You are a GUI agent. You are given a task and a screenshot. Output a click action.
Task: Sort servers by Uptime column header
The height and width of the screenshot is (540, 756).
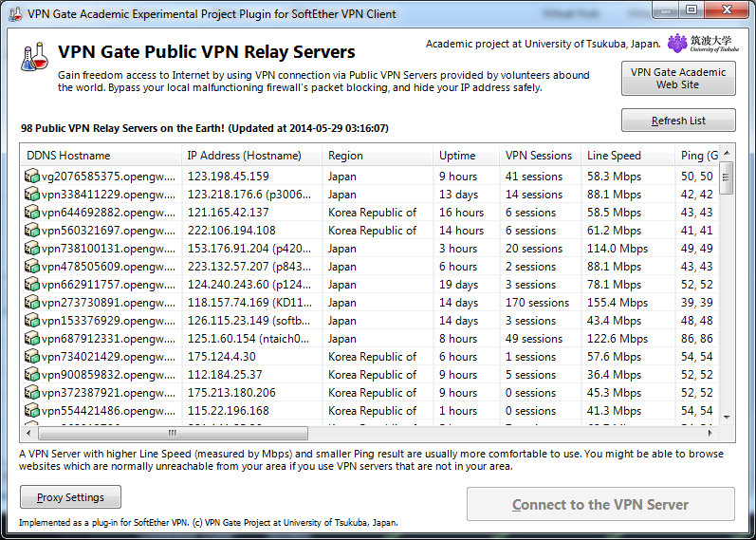coord(457,156)
